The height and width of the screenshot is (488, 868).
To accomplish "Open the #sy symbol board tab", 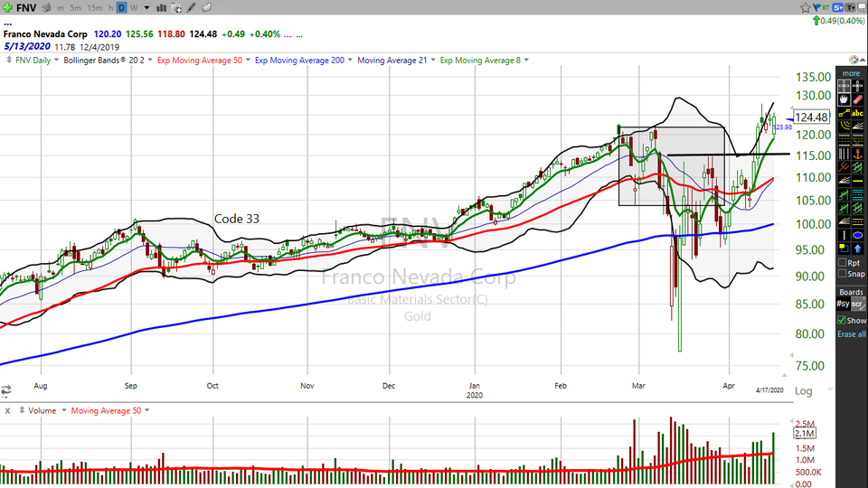I will click(x=843, y=304).
